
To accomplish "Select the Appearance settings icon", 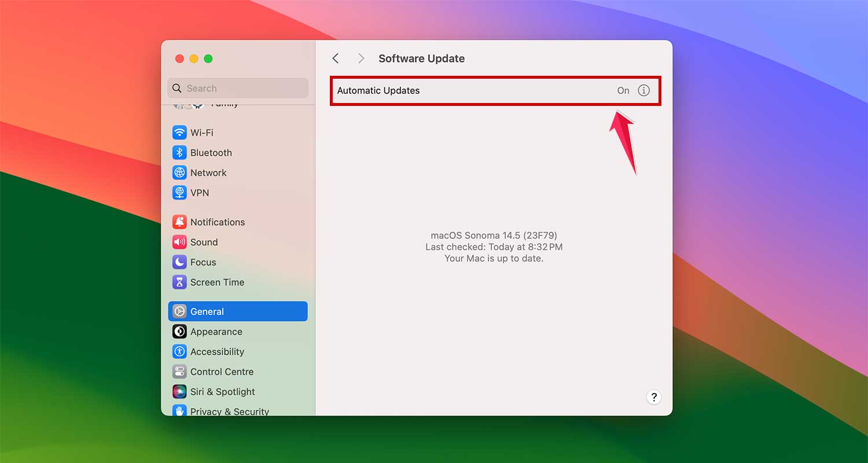I will click(180, 332).
